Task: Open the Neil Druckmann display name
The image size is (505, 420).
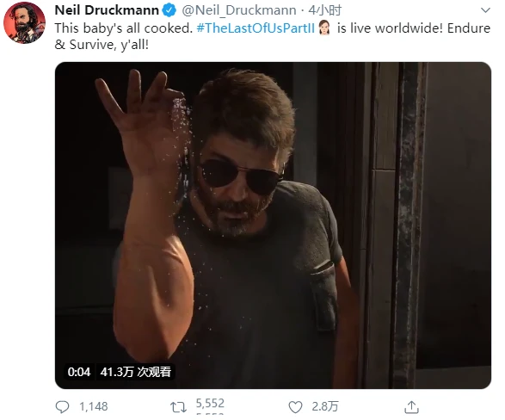Action: click(x=107, y=10)
